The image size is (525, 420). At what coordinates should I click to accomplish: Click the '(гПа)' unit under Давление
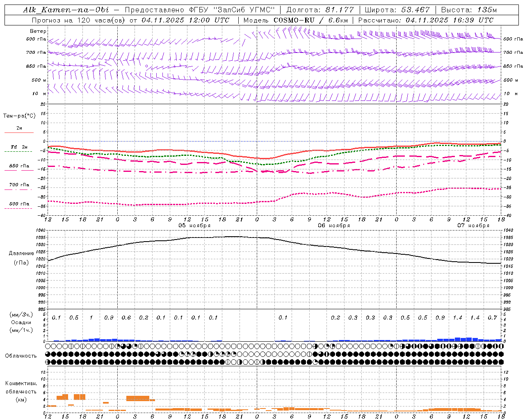click(x=21, y=263)
